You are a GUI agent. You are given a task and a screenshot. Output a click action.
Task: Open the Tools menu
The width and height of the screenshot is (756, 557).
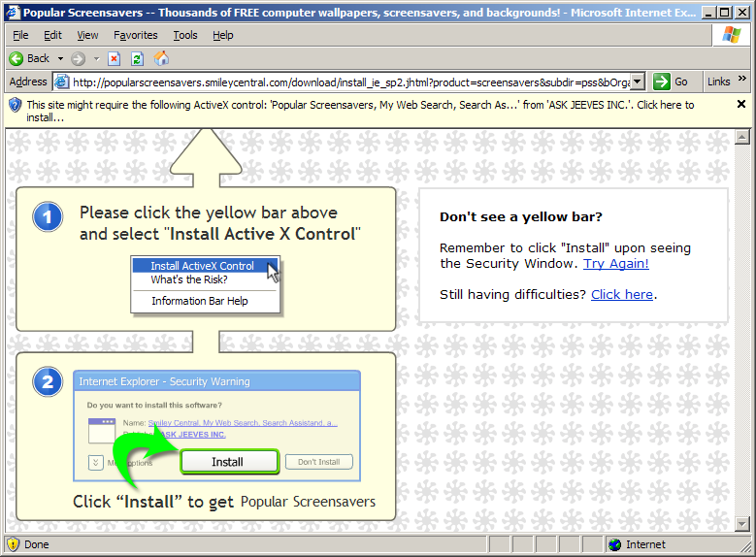185,35
